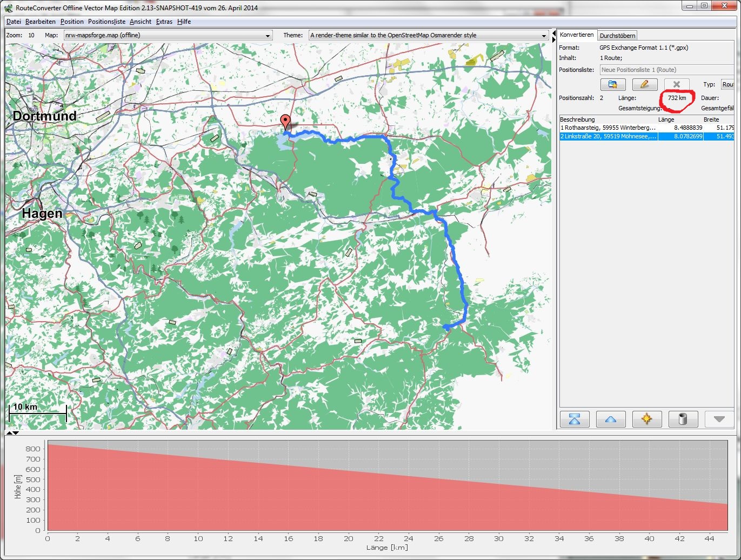Open the Datei menu
Screen dimensions: 741x560
tap(14, 22)
